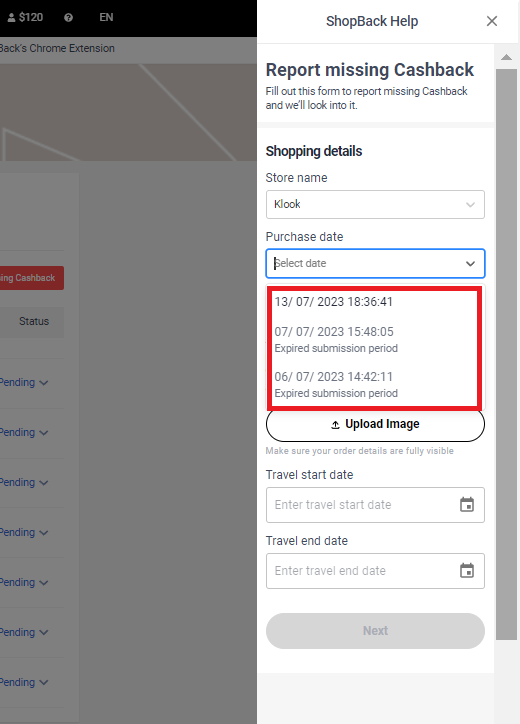Expand the first Pending status chevron

[x=44, y=383]
